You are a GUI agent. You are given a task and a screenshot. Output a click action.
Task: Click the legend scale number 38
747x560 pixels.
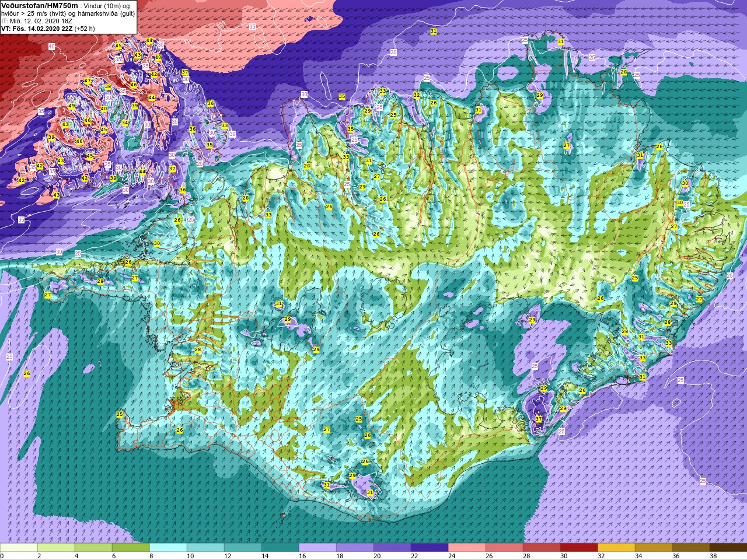click(x=713, y=556)
